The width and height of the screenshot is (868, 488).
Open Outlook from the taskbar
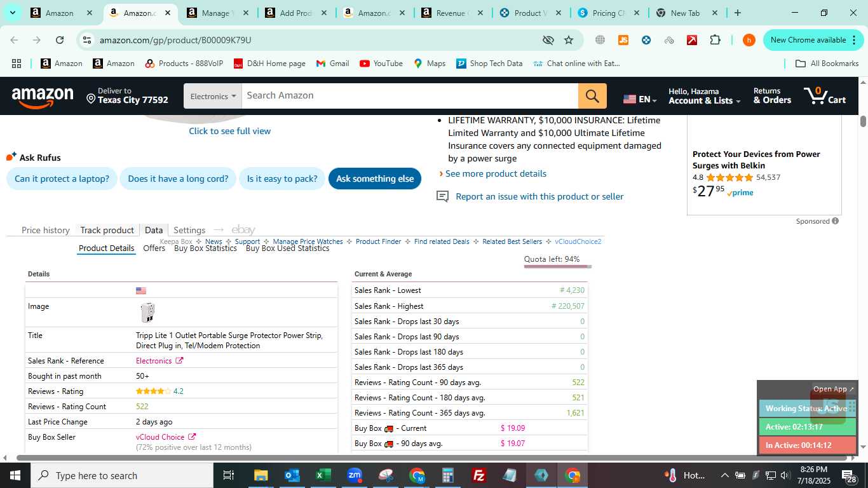pos(292,475)
